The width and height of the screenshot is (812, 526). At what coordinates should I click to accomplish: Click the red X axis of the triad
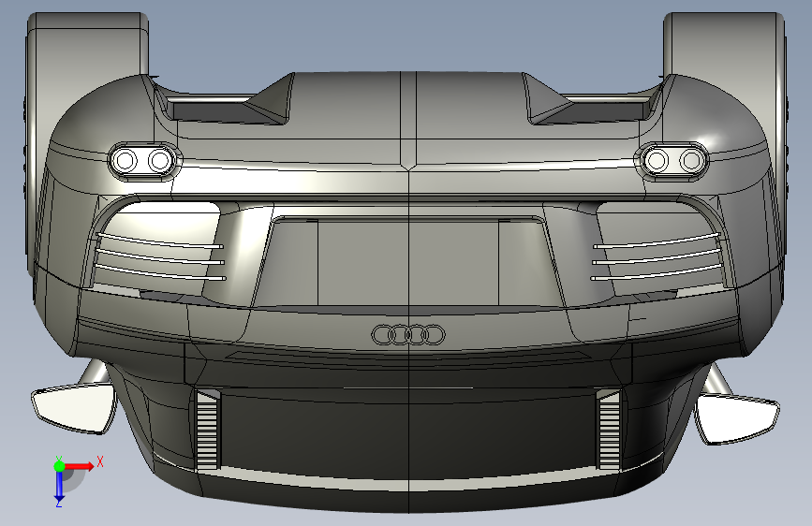[x=79, y=466]
